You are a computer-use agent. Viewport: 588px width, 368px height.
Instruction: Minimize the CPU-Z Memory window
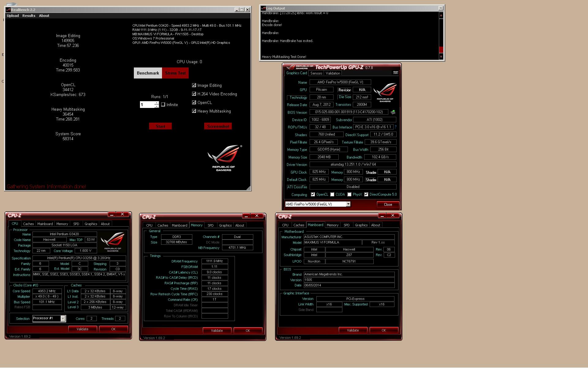point(246,216)
